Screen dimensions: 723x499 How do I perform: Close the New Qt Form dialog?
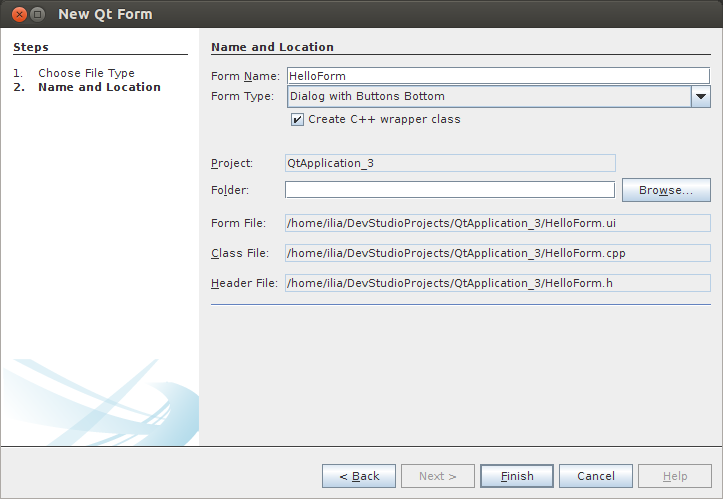pyautogui.click(x=17, y=15)
